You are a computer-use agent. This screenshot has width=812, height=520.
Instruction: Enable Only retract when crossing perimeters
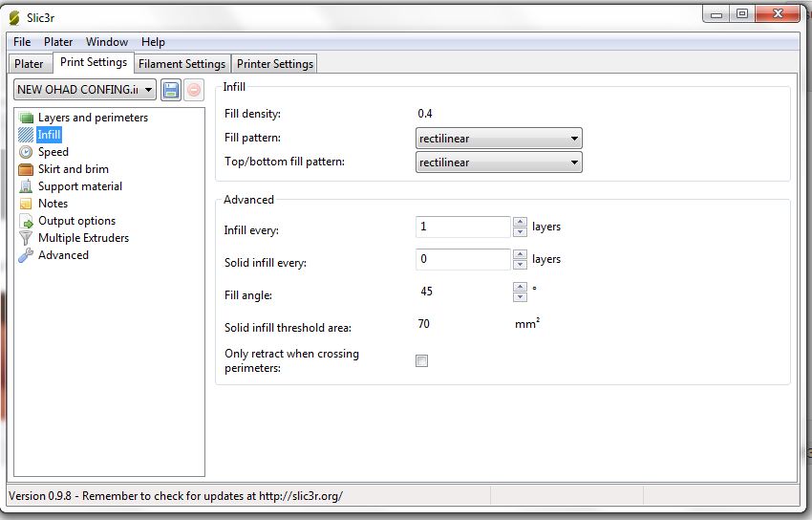click(x=422, y=361)
